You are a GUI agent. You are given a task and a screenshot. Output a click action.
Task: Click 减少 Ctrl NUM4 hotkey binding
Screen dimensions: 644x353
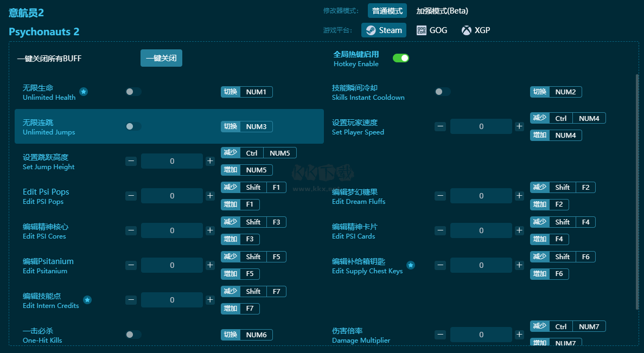pos(568,118)
